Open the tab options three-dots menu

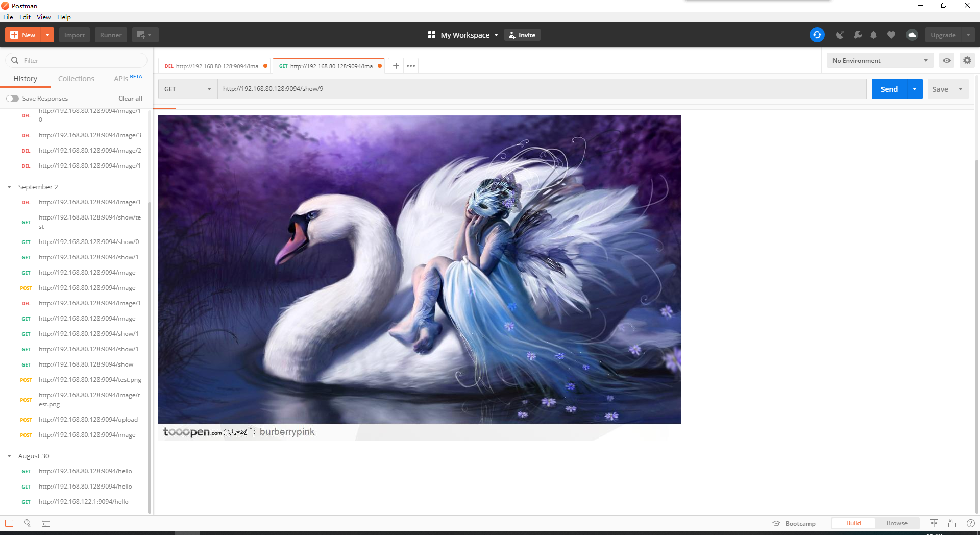[x=411, y=66]
